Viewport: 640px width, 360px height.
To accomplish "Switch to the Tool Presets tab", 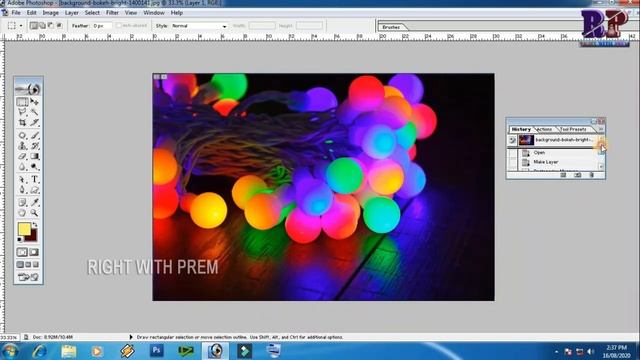I will coord(573,129).
